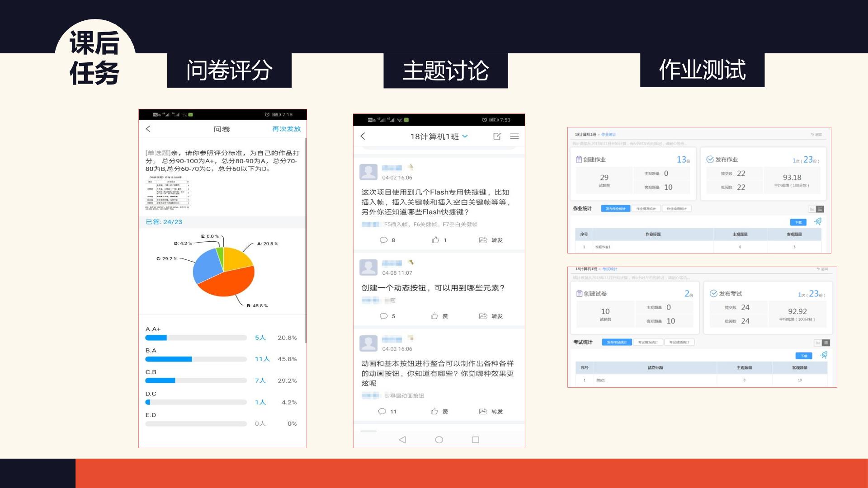Click the 发布作业 checkmark icon
The width and height of the screenshot is (868, 488).
(710, 160)
